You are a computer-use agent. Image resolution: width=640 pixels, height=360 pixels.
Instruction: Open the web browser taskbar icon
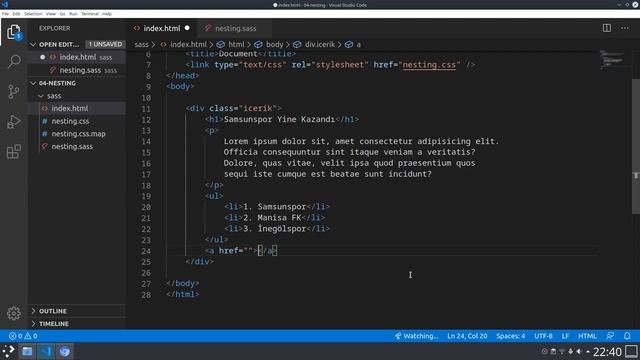64,351
